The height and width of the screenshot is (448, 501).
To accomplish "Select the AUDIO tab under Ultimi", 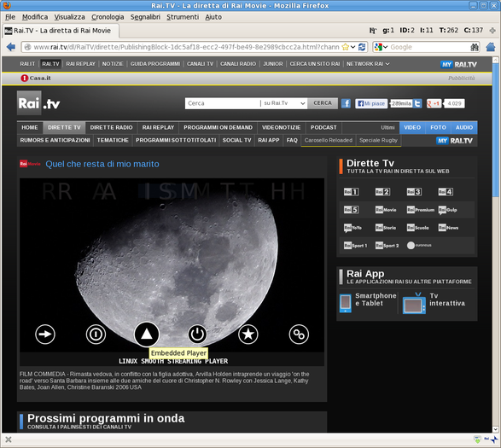I will [464, 127].
